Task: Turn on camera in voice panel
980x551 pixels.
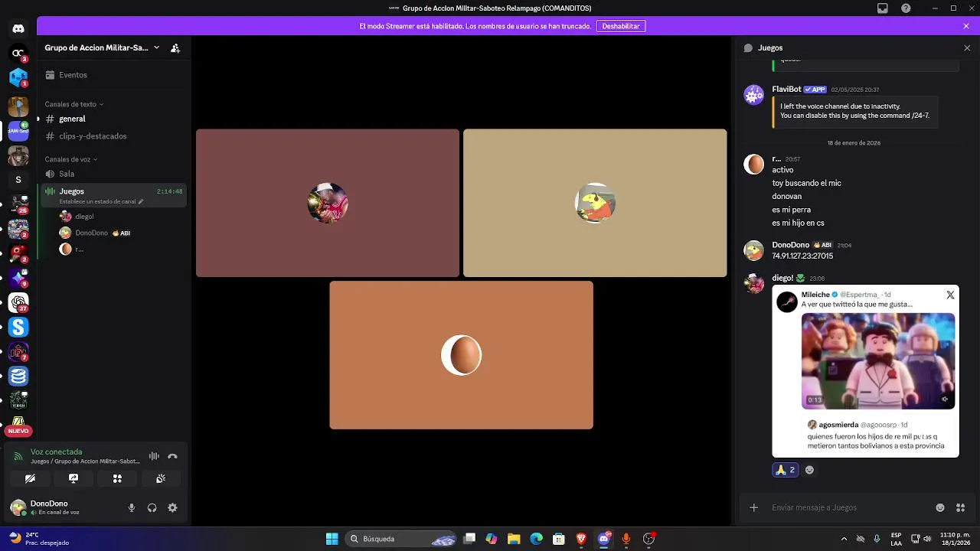Action: click(30, 478)
